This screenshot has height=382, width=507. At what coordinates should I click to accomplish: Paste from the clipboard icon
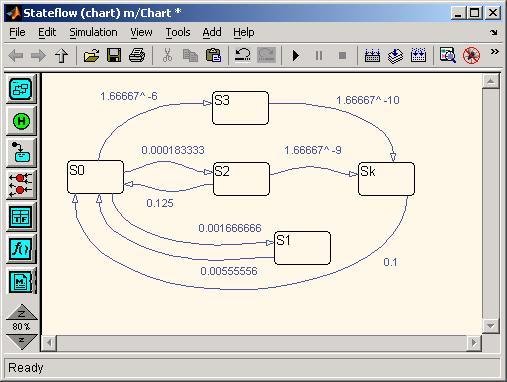point(213,55)
